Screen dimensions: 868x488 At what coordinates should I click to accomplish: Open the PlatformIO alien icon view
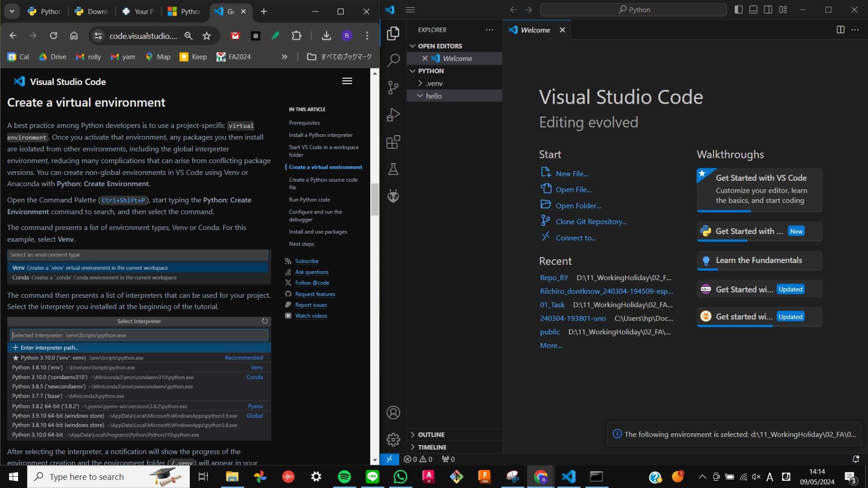[393, 196]
